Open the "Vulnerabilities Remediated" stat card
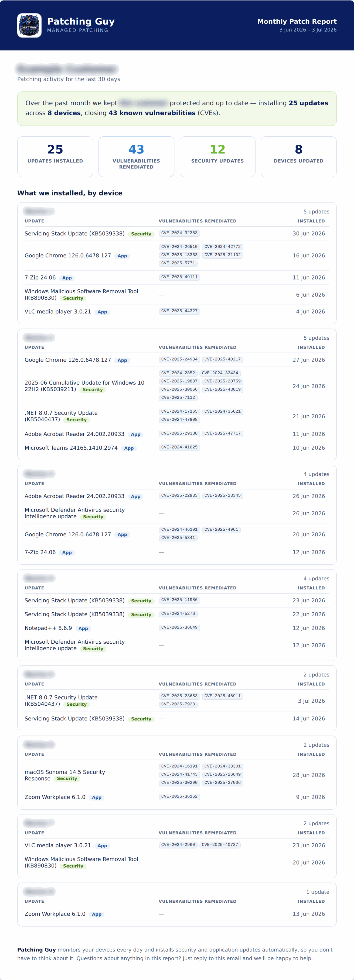354x980 pixels. pyautogui.click(x=136, y=157)
